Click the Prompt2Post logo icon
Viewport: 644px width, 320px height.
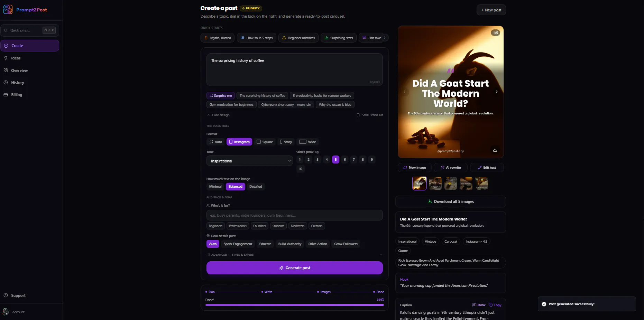[8, 9]
